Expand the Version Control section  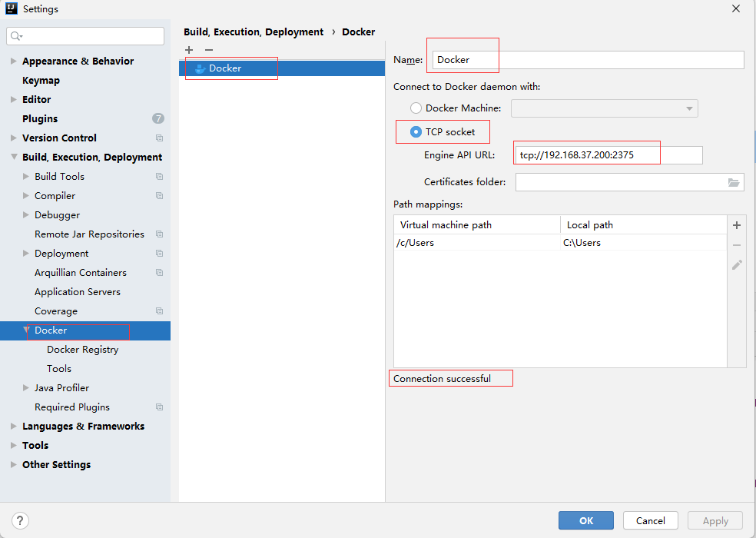pos(14,138)
